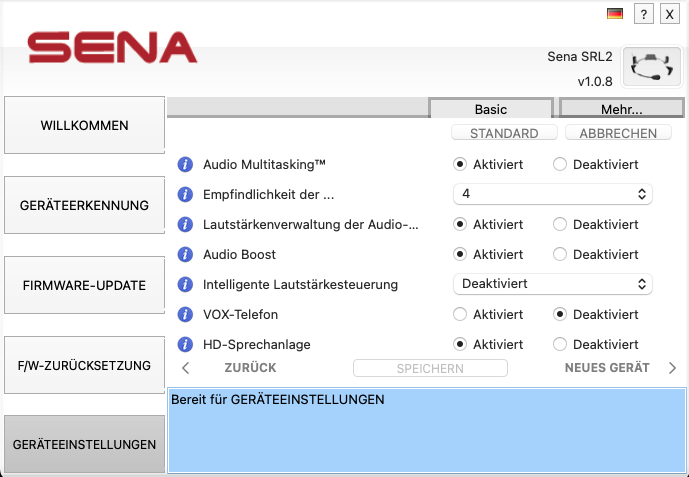Expand Intelligente Lautstärkesteuerung dropdown
Image resolution: width=689 pixels, height=477 pixels.
(x=552, y=284)
